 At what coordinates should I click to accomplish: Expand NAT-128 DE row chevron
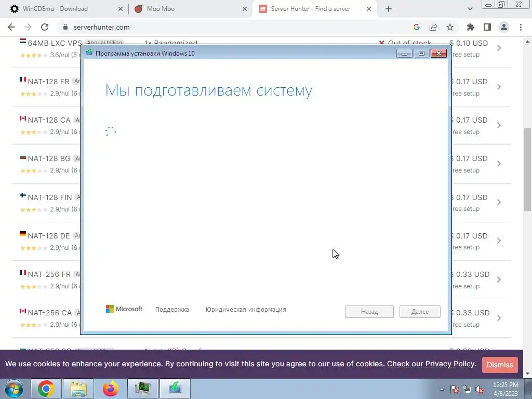click(x=499, y=241)
